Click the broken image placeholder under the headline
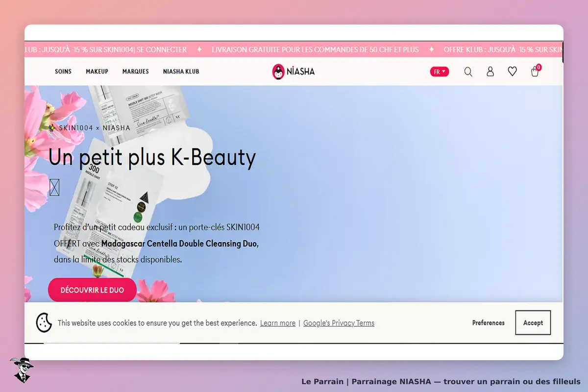Viewport: 588px width, 392px height. point(54,187)
